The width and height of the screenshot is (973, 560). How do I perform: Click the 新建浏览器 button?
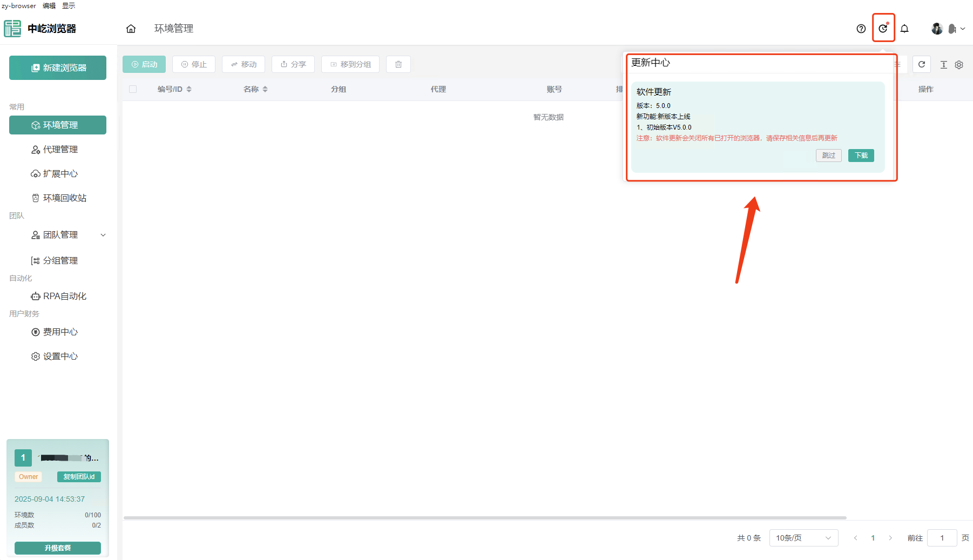pos(58,68)
